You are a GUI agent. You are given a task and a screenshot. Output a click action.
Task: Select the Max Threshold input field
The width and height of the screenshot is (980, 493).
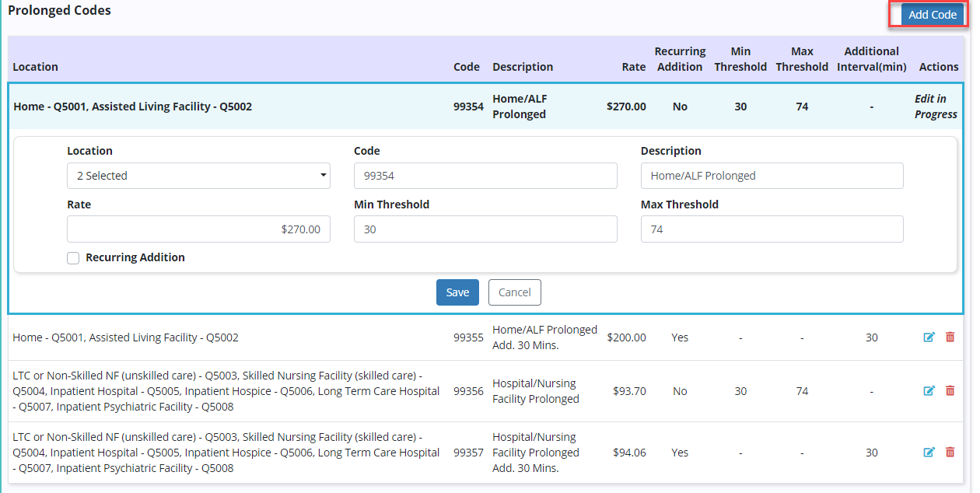772,229
